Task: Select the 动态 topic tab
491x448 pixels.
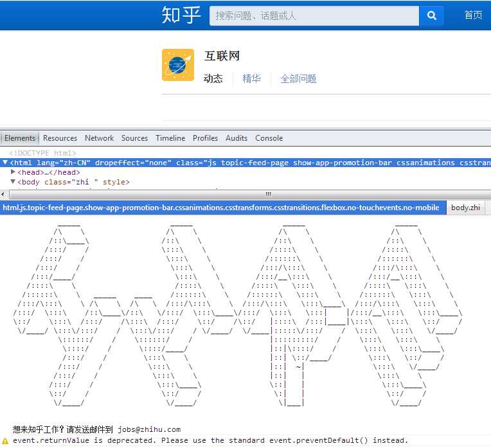Action: (x=213, y=78)
